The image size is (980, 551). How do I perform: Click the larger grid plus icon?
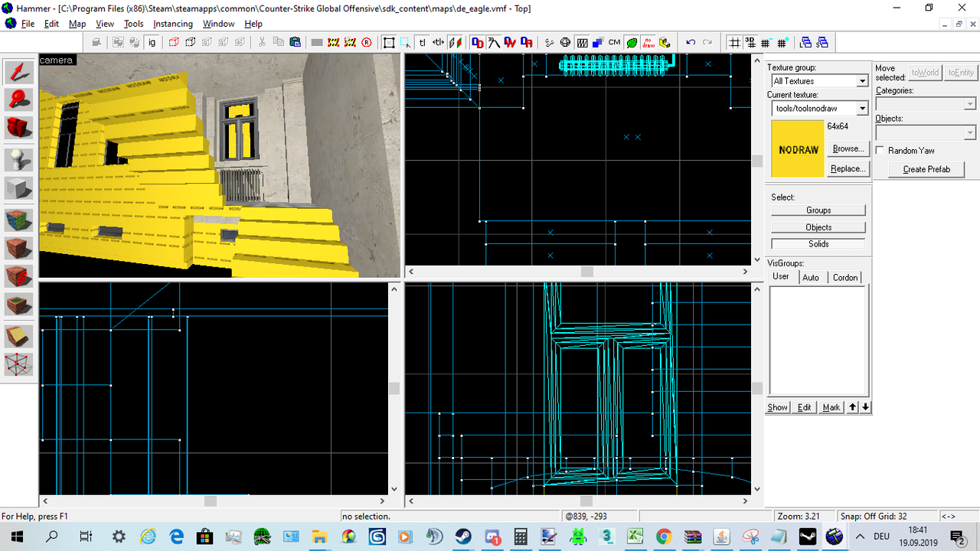point(782,42)
